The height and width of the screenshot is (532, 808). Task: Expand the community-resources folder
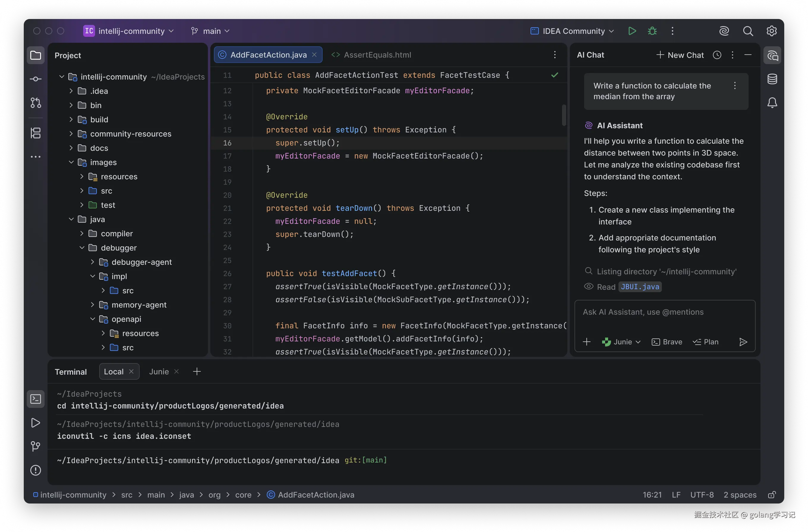tap(71, 134)
